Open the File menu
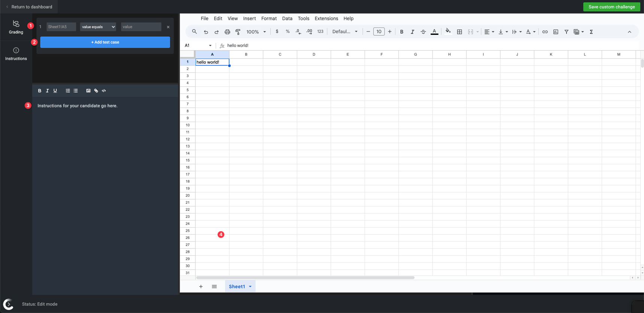The width and height of the screenshot is (644, 313). pos(204,18)
